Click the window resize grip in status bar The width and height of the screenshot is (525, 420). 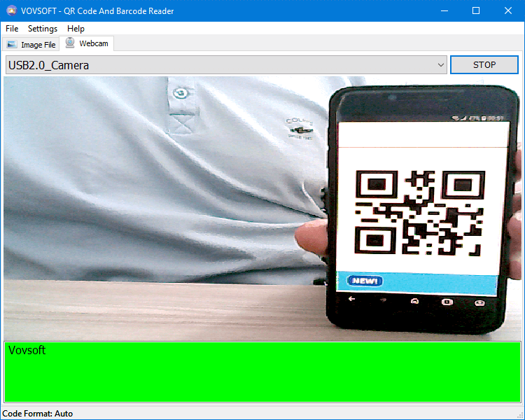[x=520, y=415]
